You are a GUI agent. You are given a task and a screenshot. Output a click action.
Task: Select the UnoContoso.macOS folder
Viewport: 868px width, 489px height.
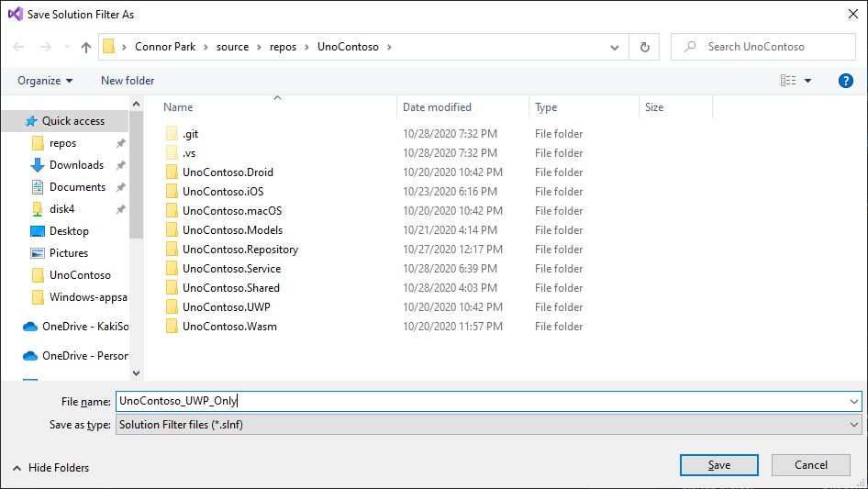232,211
